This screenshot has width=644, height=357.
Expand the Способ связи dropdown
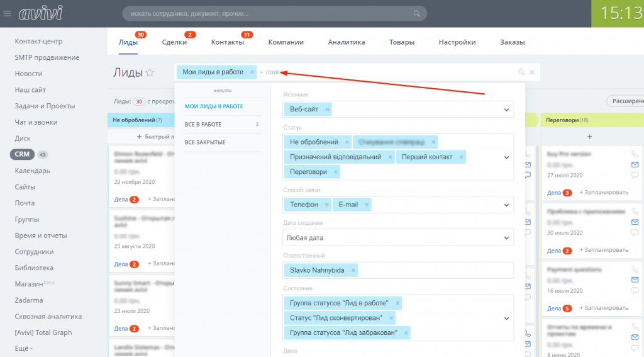506,205
